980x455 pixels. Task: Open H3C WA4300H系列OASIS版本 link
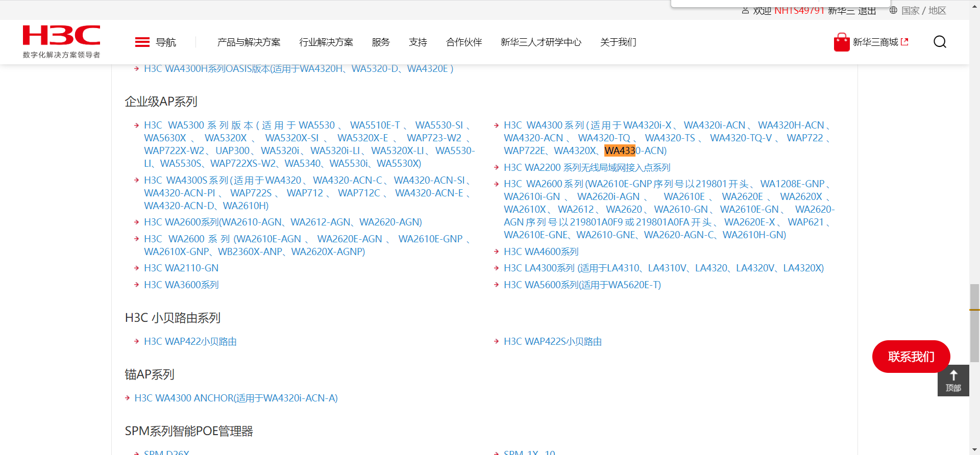(x=299, y=69)
